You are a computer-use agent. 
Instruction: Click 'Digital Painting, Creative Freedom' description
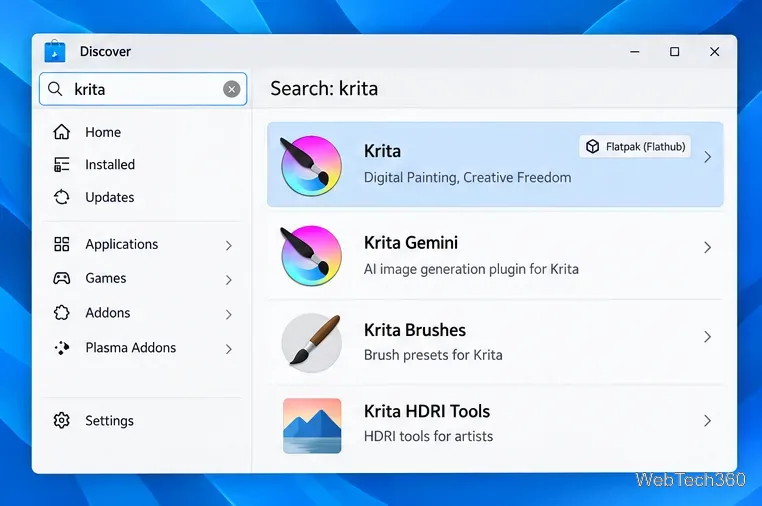[468, 177]
